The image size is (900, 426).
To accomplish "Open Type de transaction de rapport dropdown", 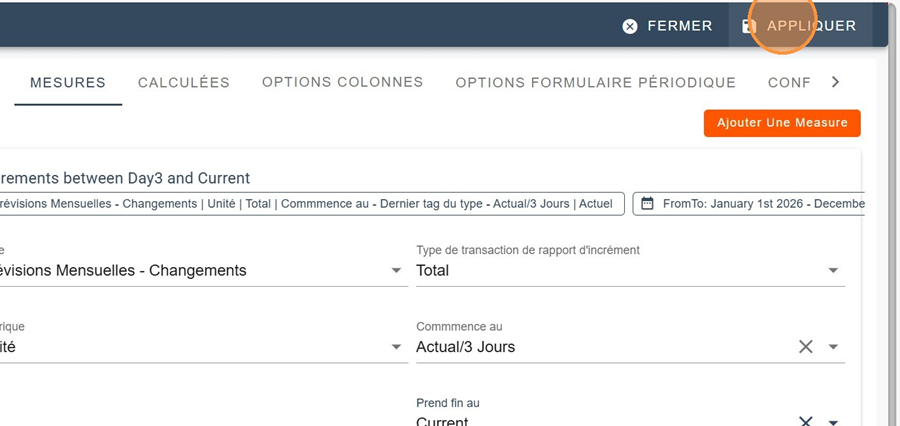I will (833, 271).
